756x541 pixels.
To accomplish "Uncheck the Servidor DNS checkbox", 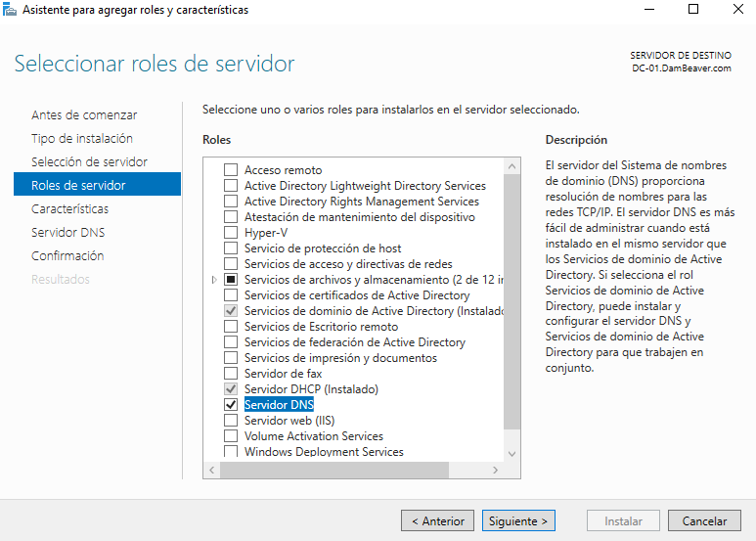I will [x=231, y=405].
